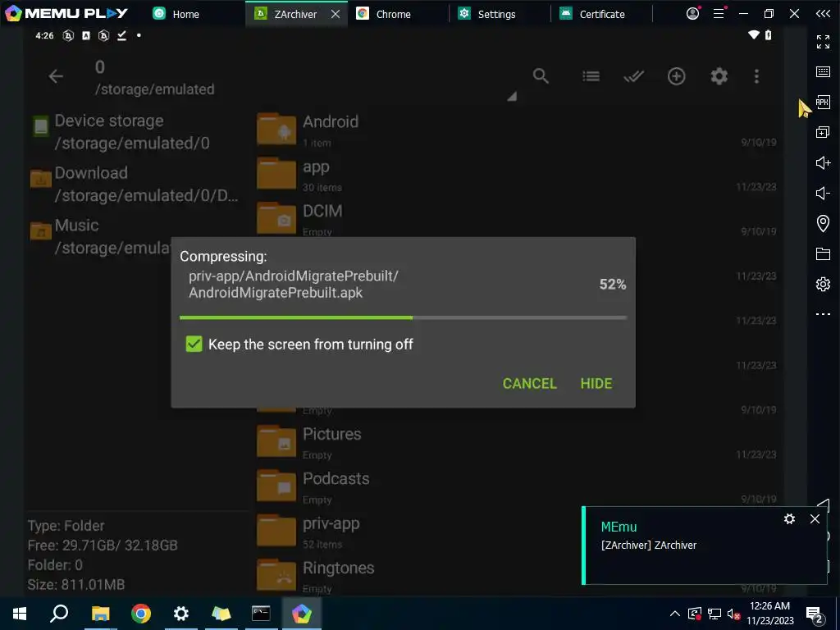Switch to the Chrome tab

393,14
